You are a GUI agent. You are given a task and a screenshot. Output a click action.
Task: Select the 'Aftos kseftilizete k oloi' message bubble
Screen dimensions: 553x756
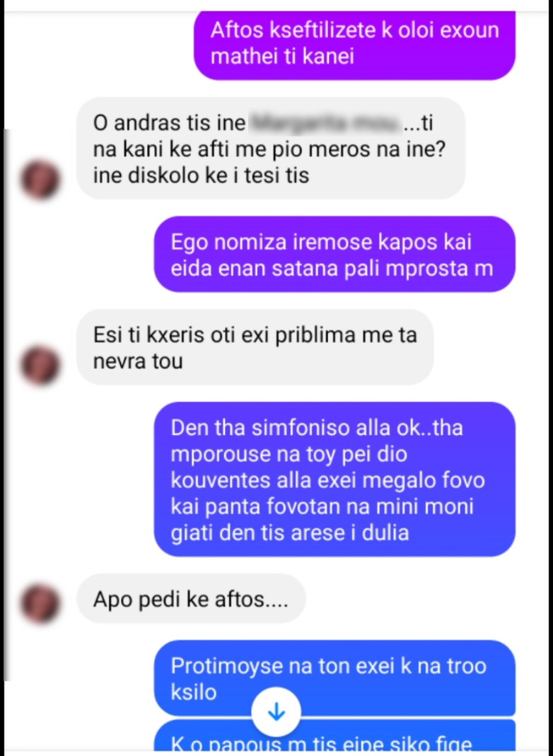[x=354, y=45]
